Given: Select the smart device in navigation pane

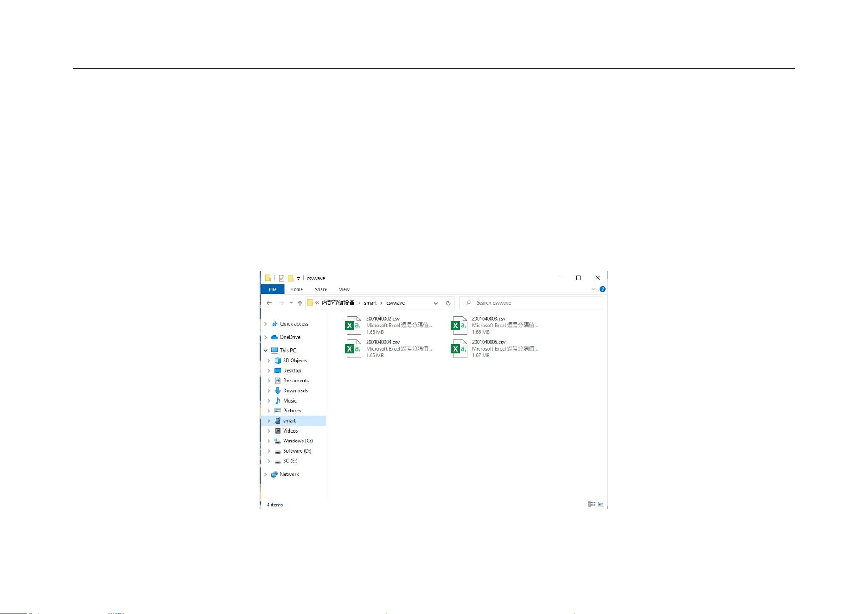Looking at the screenshot, I should [294, 421].
